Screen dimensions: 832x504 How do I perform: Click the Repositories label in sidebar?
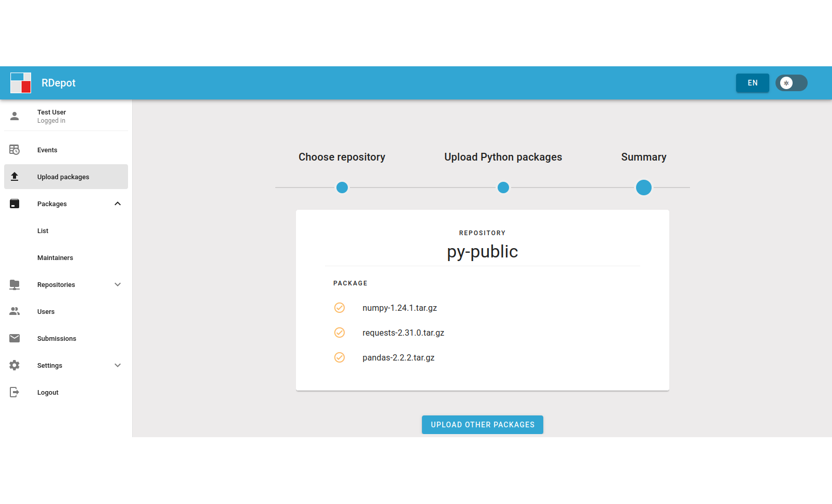[56, 284]
